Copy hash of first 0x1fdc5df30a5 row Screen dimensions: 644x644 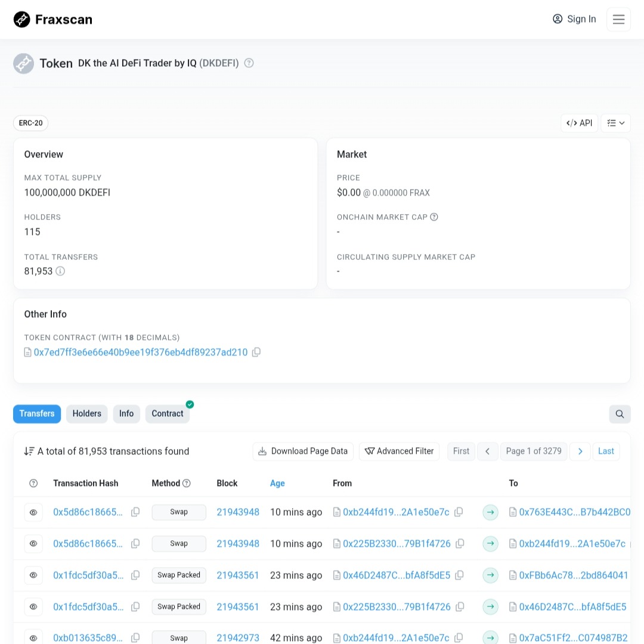(135, 575)
